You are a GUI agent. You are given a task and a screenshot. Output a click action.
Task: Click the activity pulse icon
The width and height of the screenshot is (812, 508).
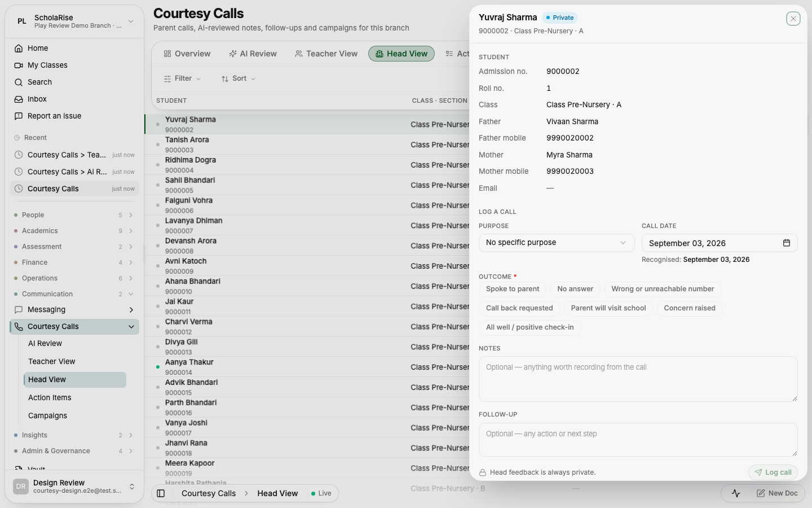point(736,493)
